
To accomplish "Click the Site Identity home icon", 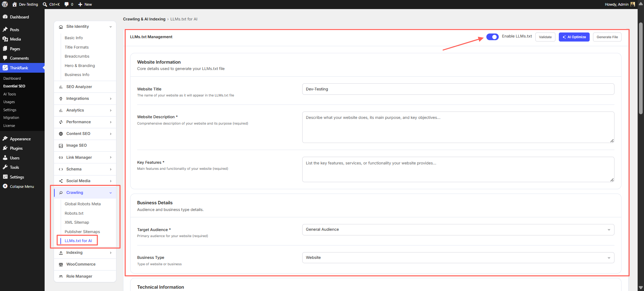I will 61,27.
